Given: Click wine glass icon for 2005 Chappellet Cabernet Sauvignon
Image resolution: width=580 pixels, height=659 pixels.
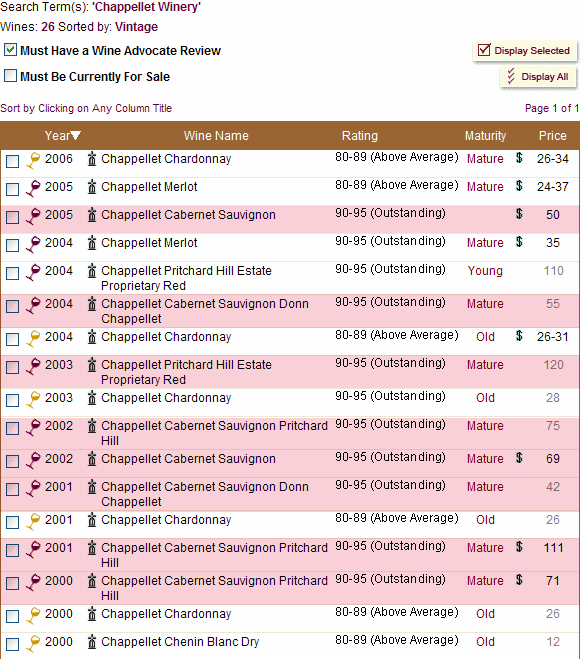Looking at the screenshot, I should (x=33, y=216).
